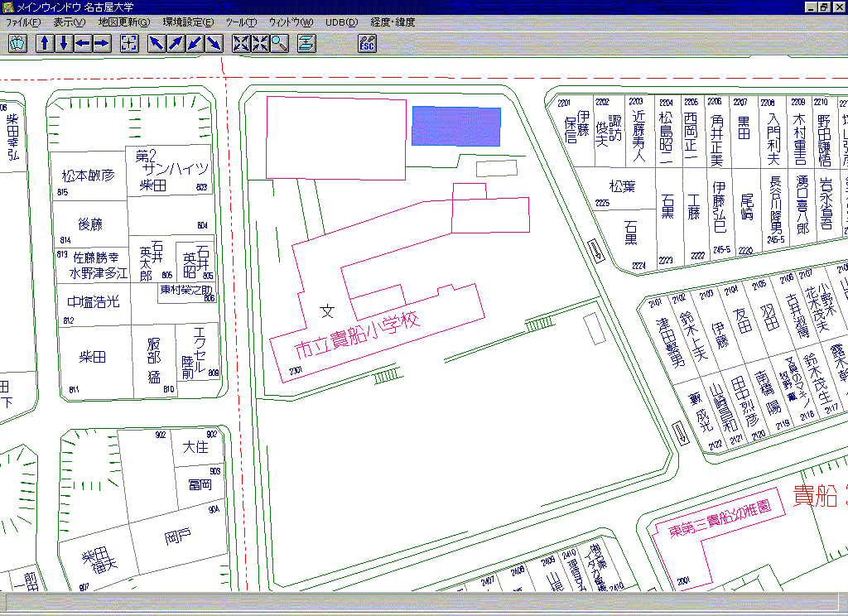The image size is (848, 616).
Task: Open the 環境設定(E) menu
Action: point(188,22)
